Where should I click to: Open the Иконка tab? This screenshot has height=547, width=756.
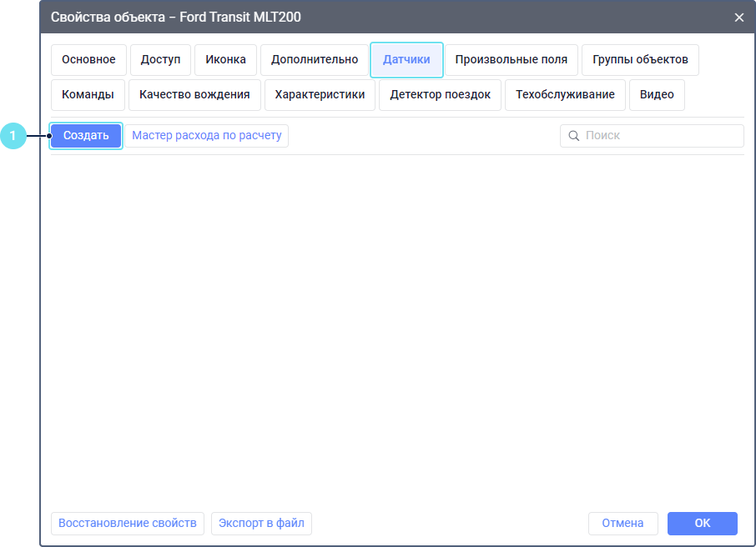[x=225, y=60]
